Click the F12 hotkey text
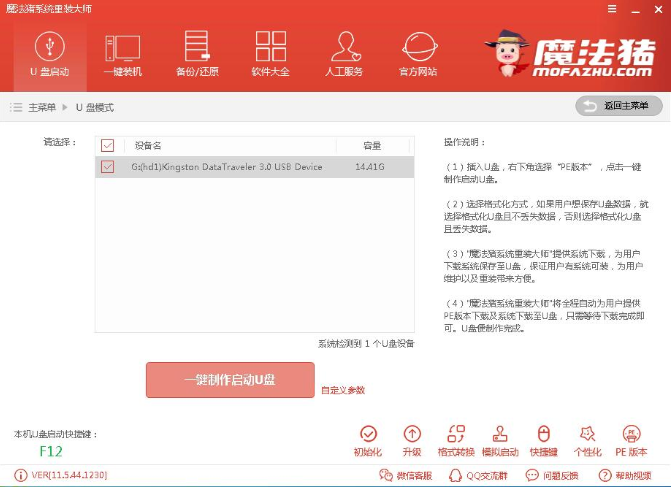 [51, 451]
